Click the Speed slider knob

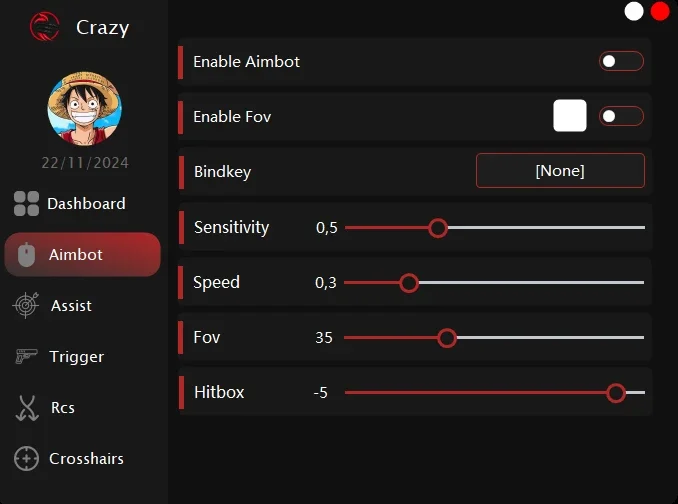point(409,283)
